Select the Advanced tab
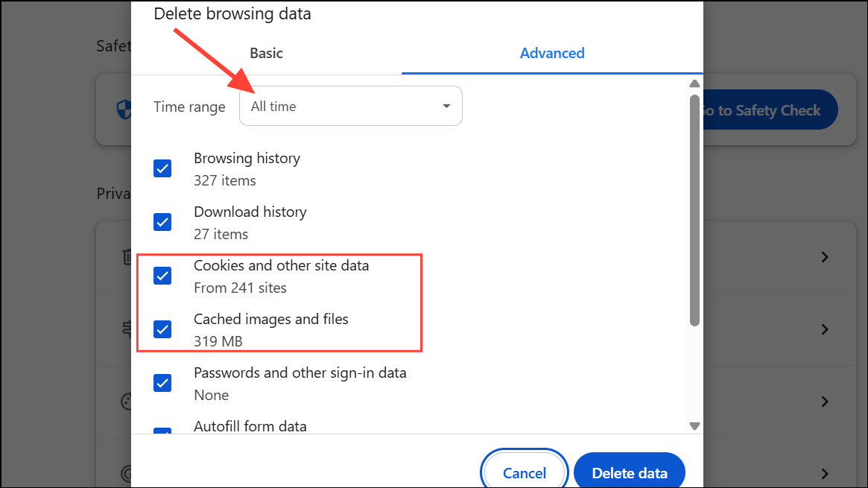 pos(552,53)
